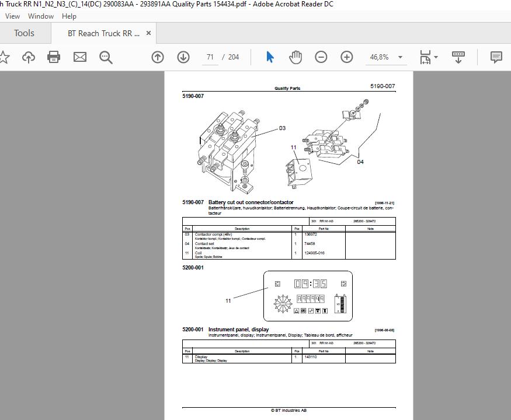Click part number 74458
This screenshot has height=420, width=511.
click(310, 243)
